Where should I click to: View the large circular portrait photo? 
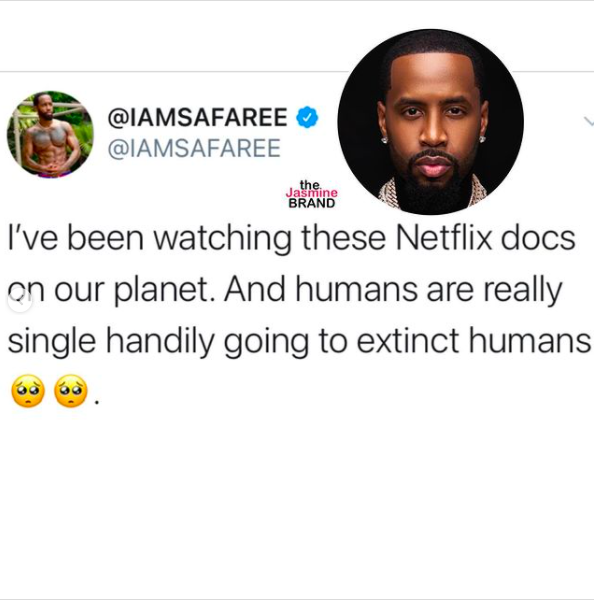click(431, 122)
